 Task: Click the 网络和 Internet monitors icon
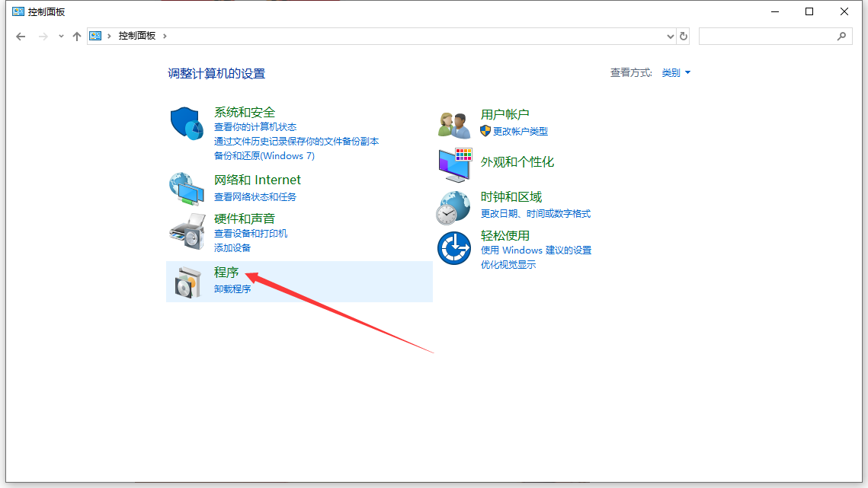pos(187,188)
